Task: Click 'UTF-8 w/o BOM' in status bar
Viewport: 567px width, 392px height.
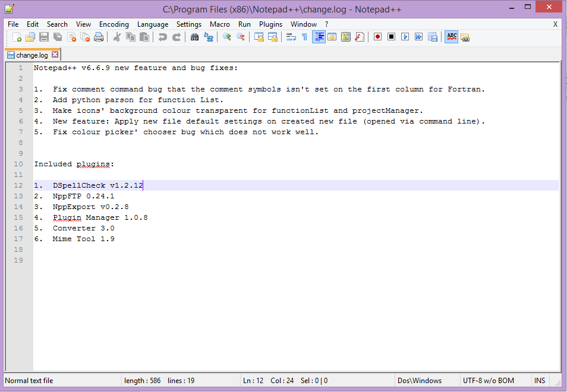Action: click(488, 381)
